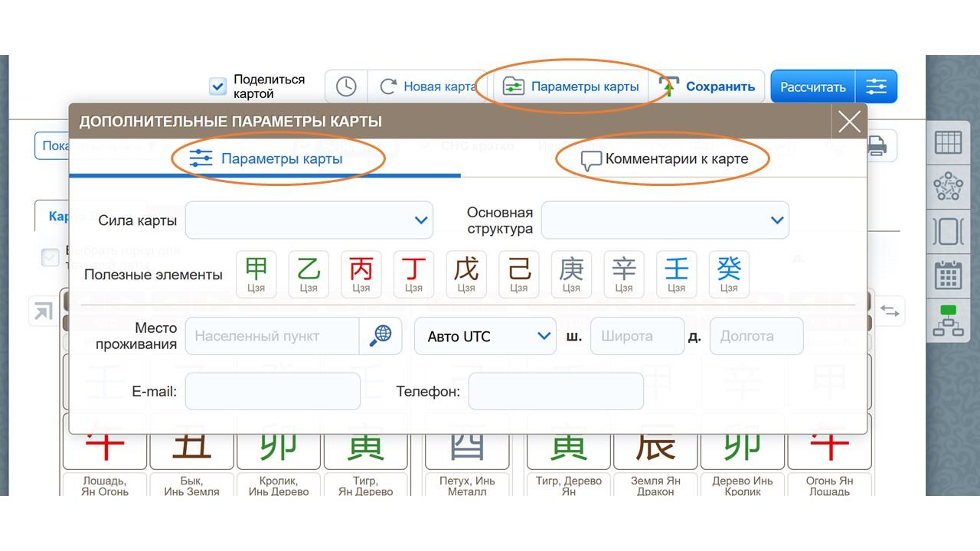The width and height of the screenshot is (980, 551).
Task: Click the Рассчитать button
Action: tap(812, 86)
